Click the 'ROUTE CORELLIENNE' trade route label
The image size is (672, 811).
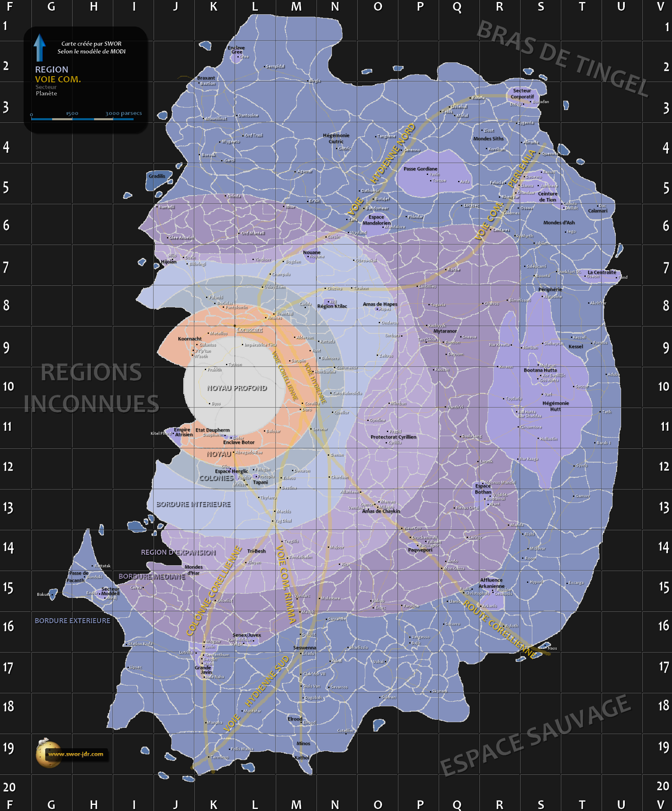click(x=500, y=630)
